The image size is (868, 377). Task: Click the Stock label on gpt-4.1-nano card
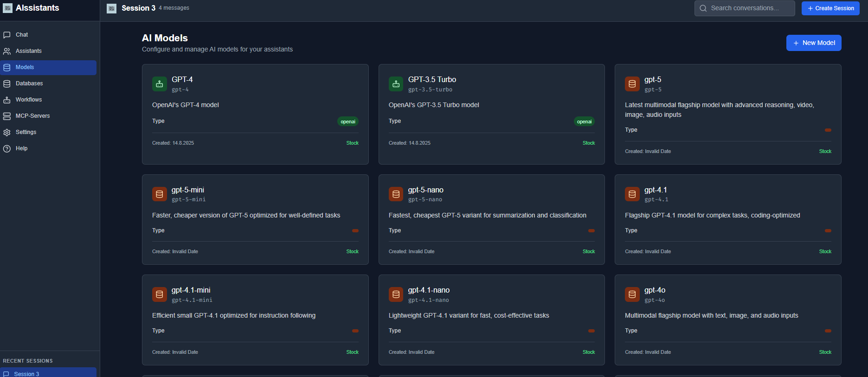[589, 352]
